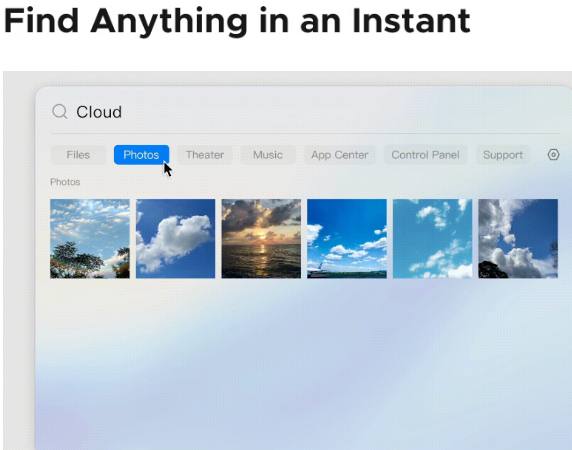Filter results by Control Panel
Image resolution: width=572 pixels, height=450 pixels.
(x=425, y=155)
